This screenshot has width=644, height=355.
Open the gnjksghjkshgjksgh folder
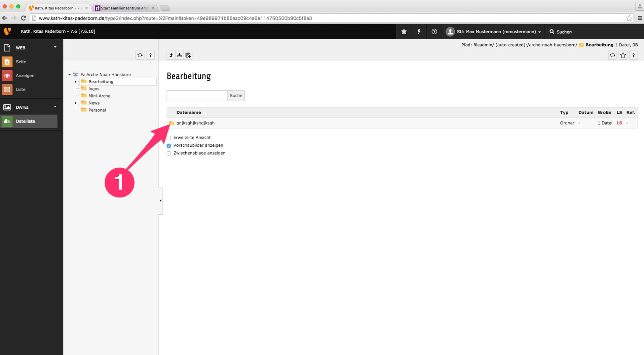coord(195,123)
